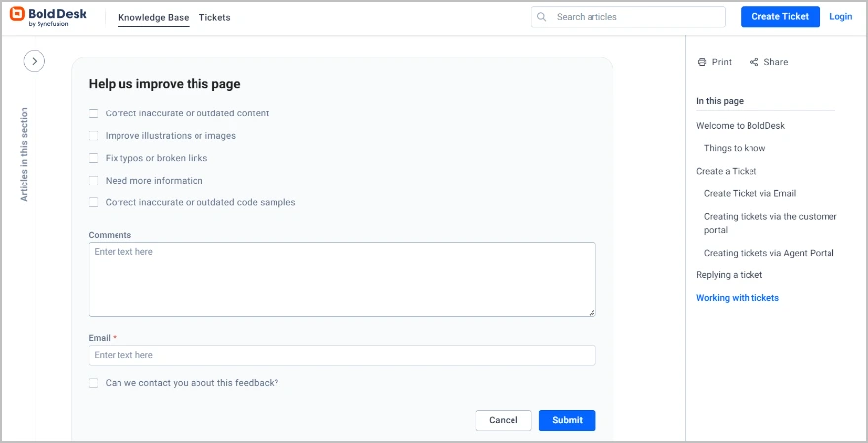Check Need more information
Image resolution: width=868 pixels, height=443 pixels.
94,181
